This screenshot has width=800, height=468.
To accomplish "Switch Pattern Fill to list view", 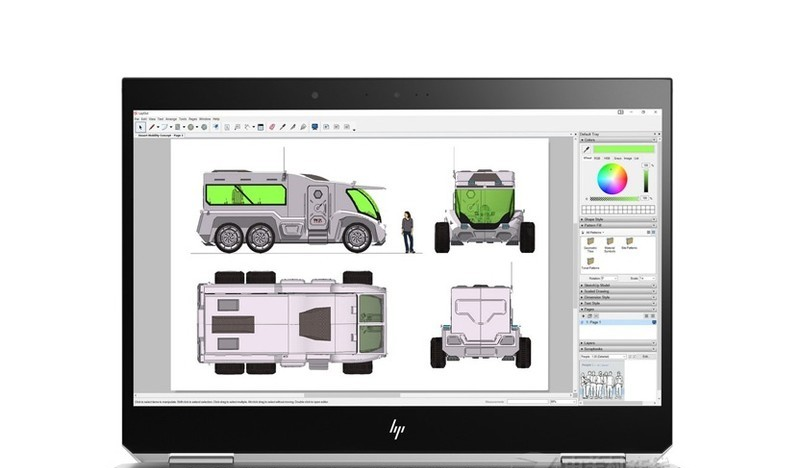I will point(648,232).
